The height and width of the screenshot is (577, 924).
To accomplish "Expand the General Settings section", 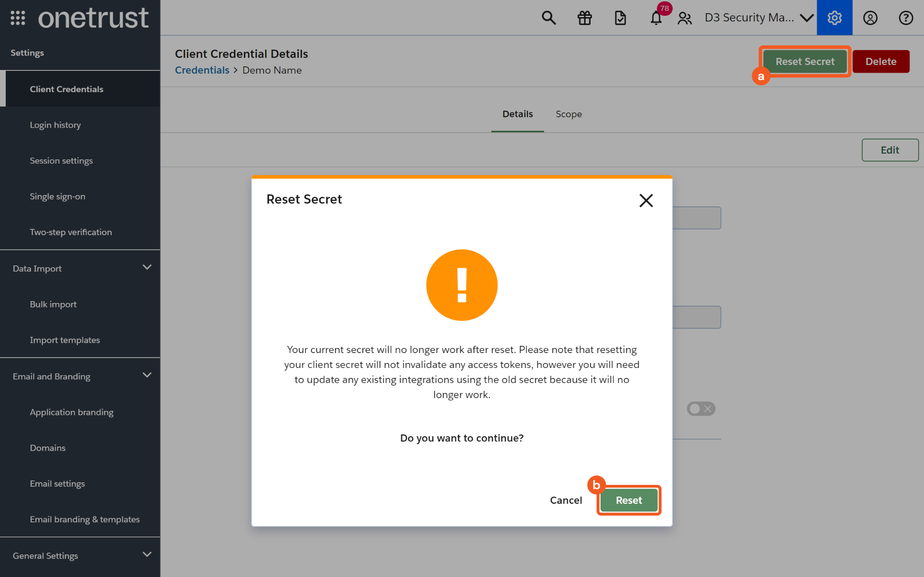I will [x=147, y=554].
